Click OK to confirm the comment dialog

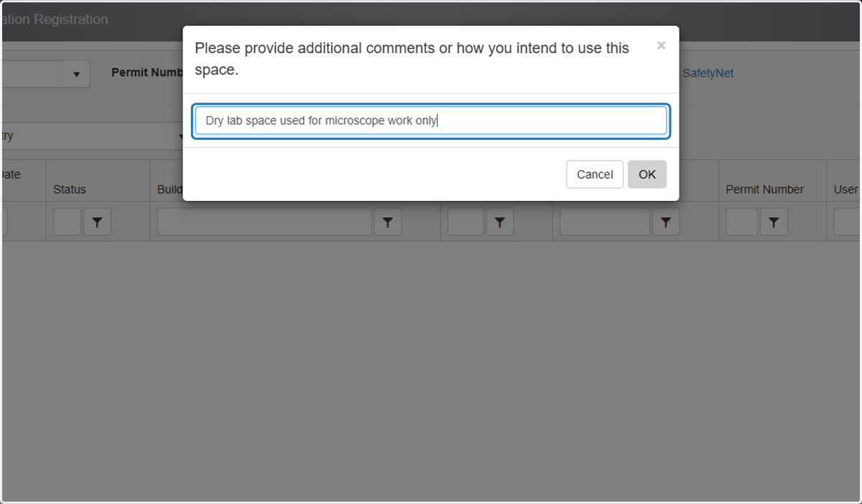click(647, 174)
